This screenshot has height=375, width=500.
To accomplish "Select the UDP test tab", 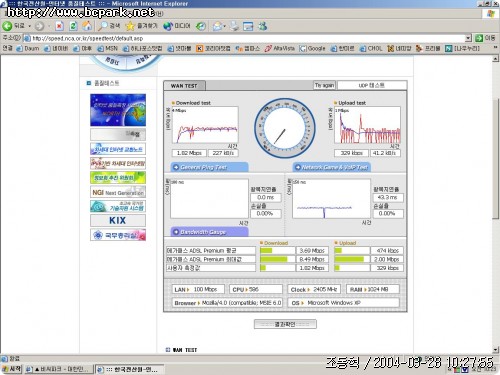I will (x=372, y=85).
